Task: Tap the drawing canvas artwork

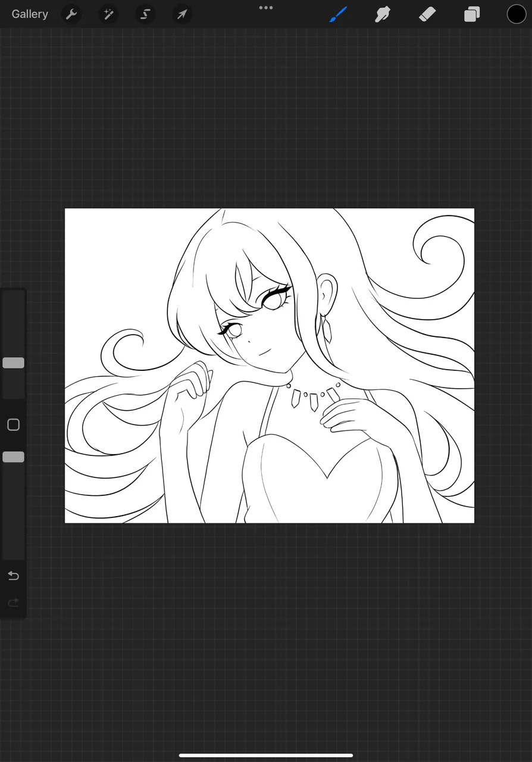Action: [270, 366]
